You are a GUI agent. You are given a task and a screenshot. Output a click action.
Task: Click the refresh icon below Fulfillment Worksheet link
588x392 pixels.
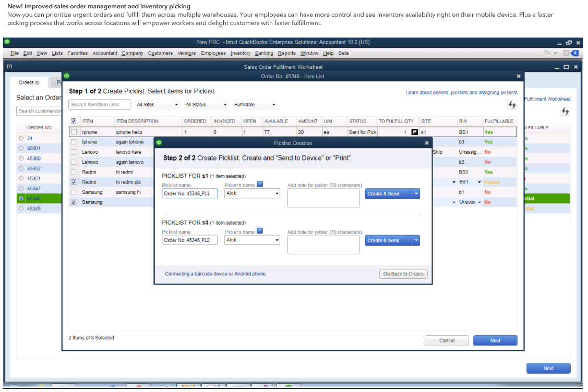pos(565,111)
